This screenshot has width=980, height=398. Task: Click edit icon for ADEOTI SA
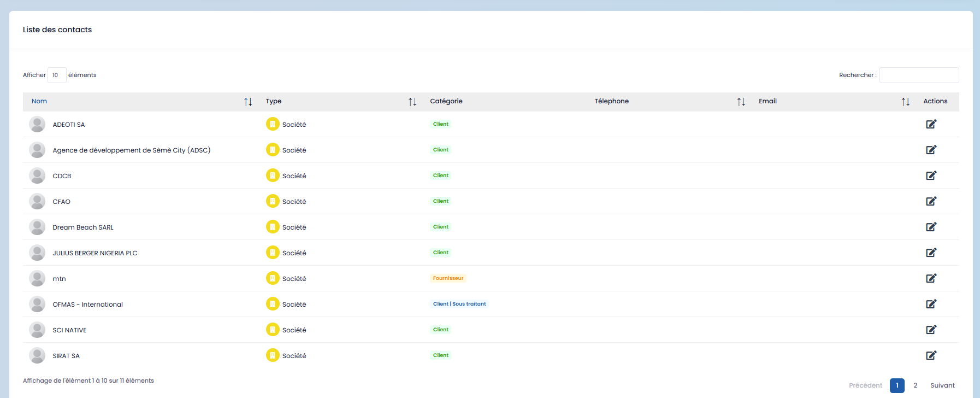click(931, 124)
